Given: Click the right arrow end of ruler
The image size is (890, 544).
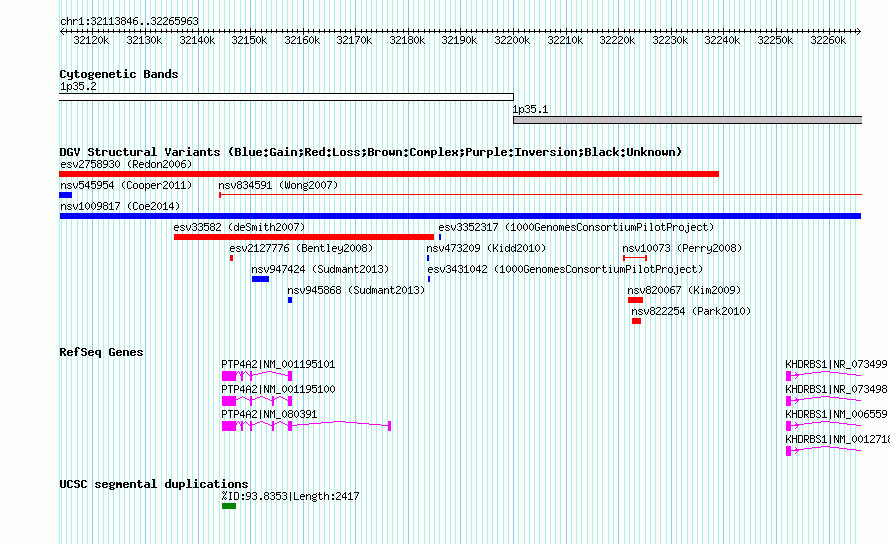Looking at the screenshot, I should [x=858, y=31].
